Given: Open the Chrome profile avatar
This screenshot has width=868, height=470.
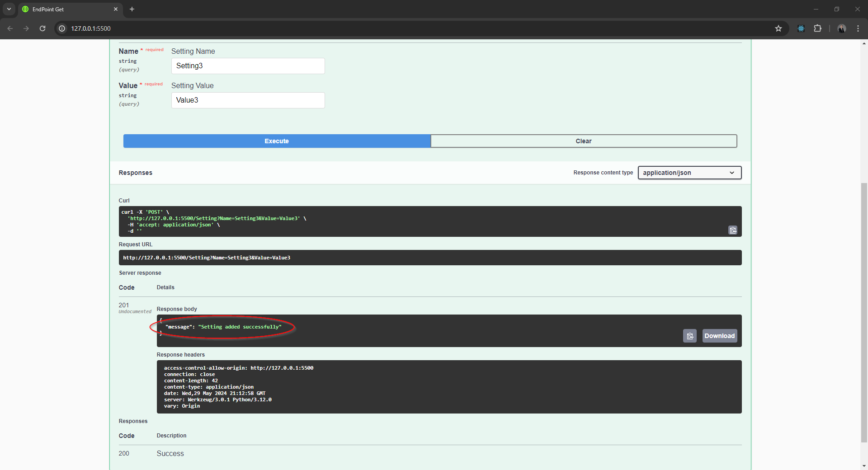Looking at the screenshot, I should (841, 28).
